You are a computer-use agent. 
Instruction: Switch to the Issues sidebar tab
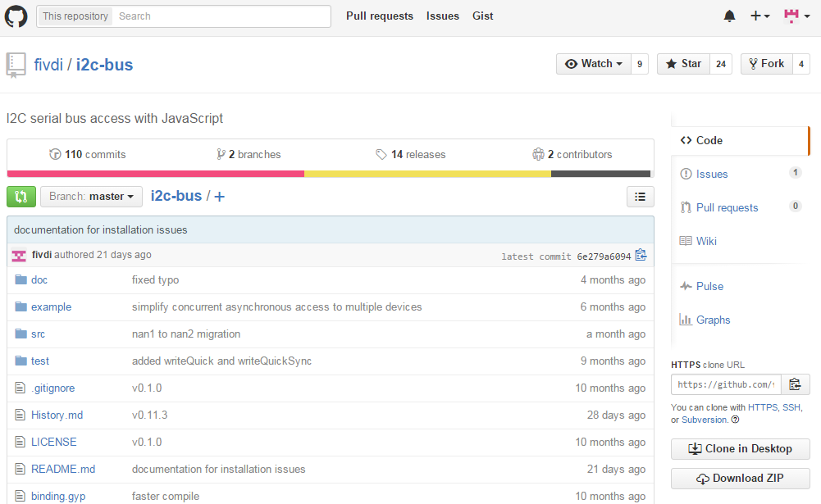point(711,174)
